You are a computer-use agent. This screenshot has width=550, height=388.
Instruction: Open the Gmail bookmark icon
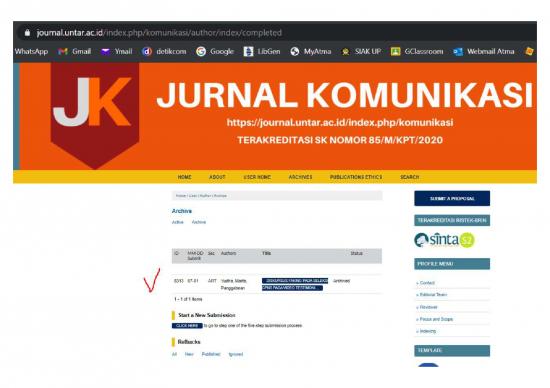[63, 52]
